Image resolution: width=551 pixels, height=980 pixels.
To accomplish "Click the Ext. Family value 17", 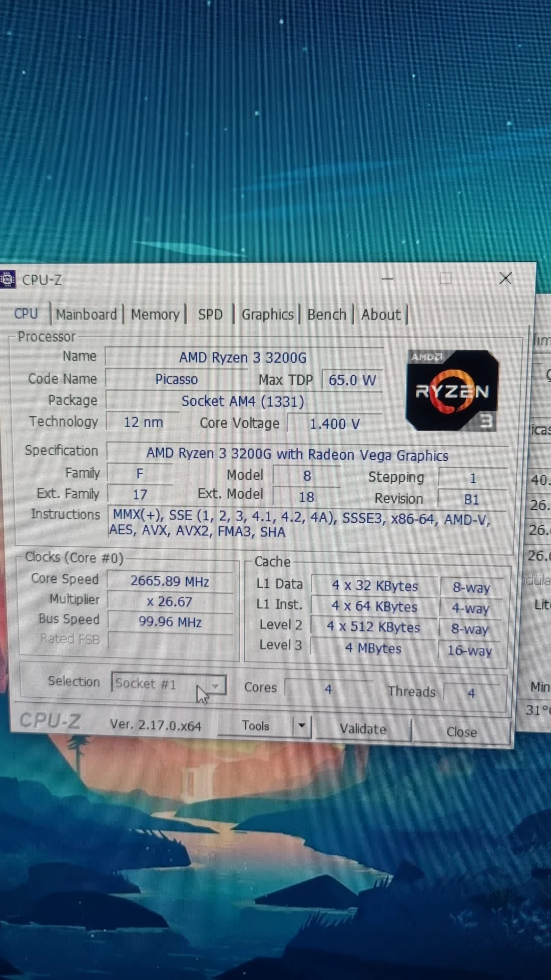I will click(140, 494).
